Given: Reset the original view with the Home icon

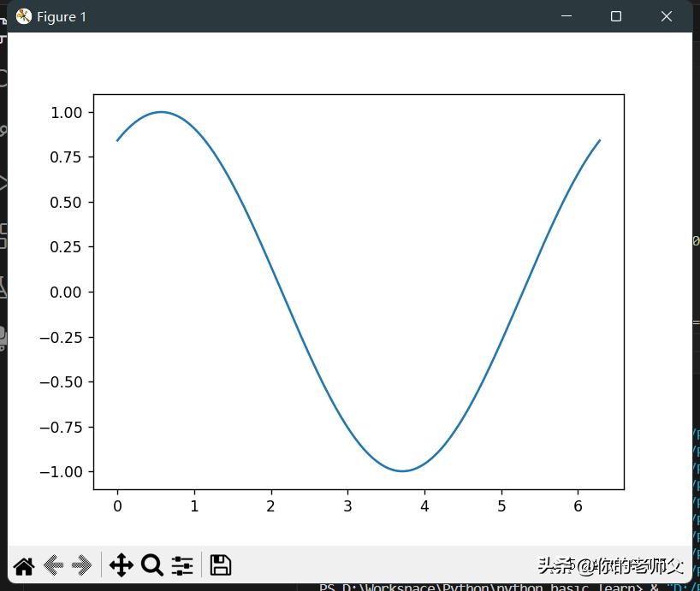Looking at the screenshot, I should point(23,565).
